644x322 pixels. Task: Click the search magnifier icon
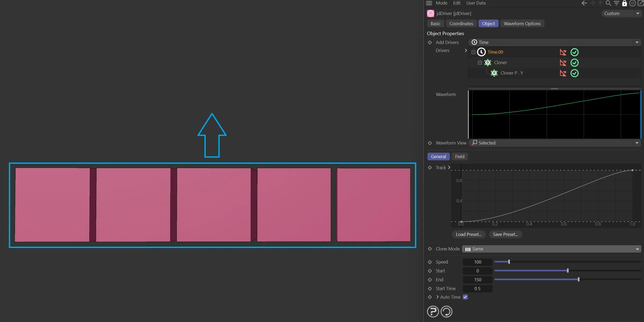(x=608, y=3)
